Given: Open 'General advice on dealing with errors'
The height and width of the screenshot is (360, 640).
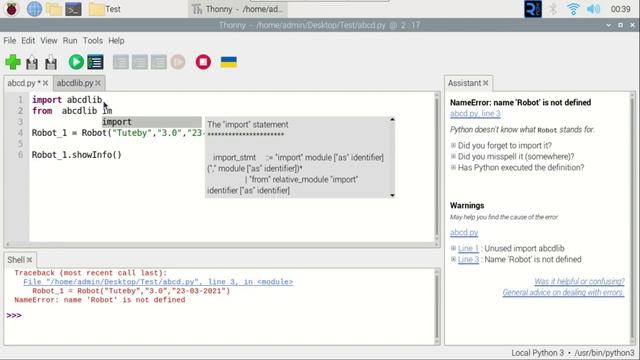Looking at the screenshot, I should point(563,292).
